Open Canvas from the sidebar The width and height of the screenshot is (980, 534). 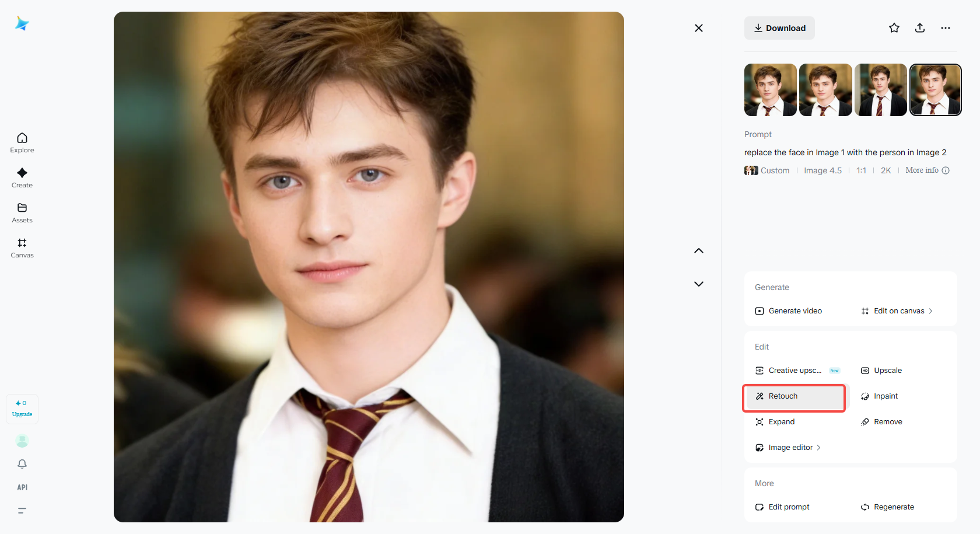[x=22, y=247]
